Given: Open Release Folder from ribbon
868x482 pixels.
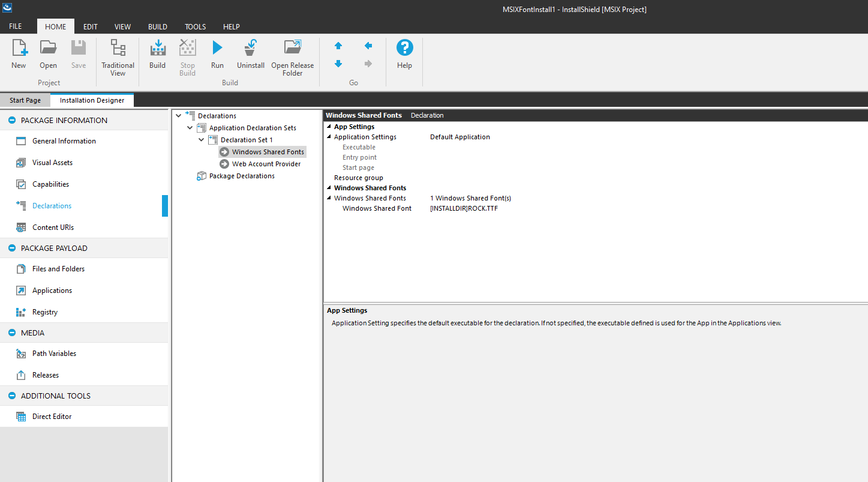Looking at the screenshot, I should point(292,58).
